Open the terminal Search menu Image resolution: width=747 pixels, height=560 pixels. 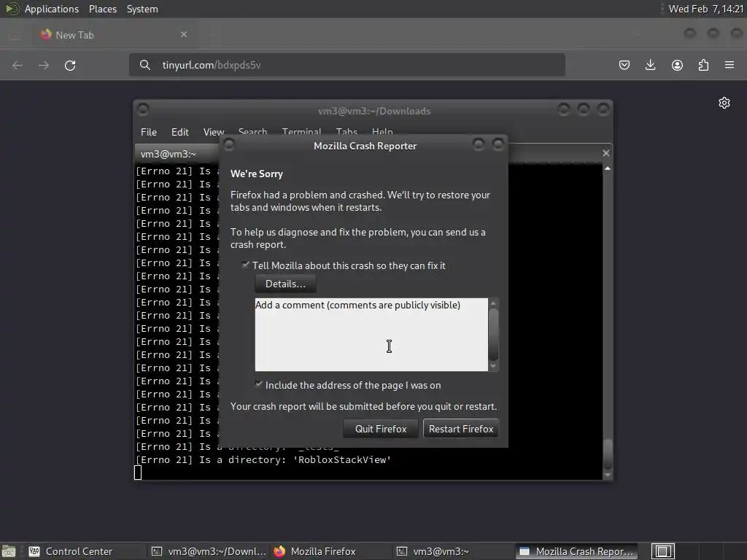(x=252, y=131)
